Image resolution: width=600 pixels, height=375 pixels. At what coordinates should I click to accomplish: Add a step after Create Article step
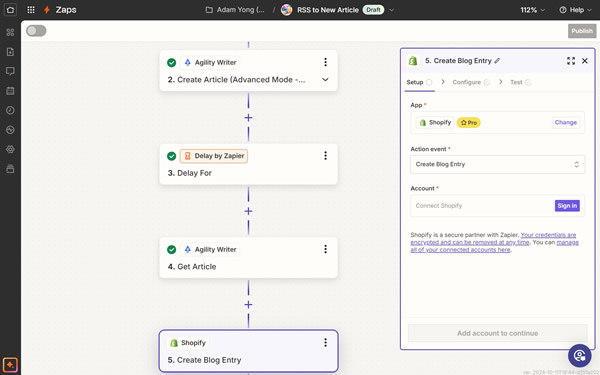(248, 117)
